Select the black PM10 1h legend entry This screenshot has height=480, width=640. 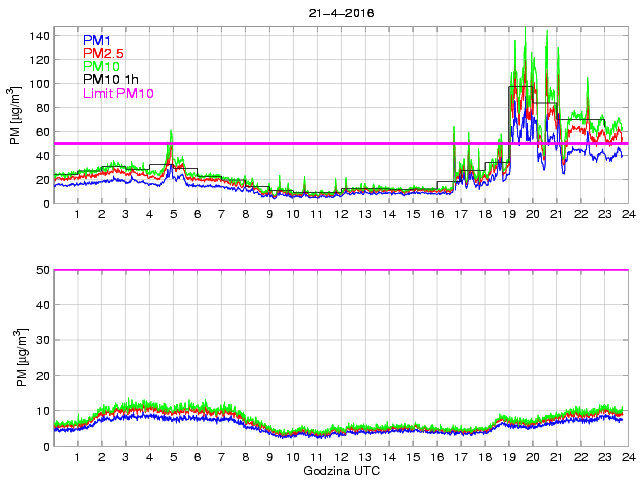tap(110, 80)
